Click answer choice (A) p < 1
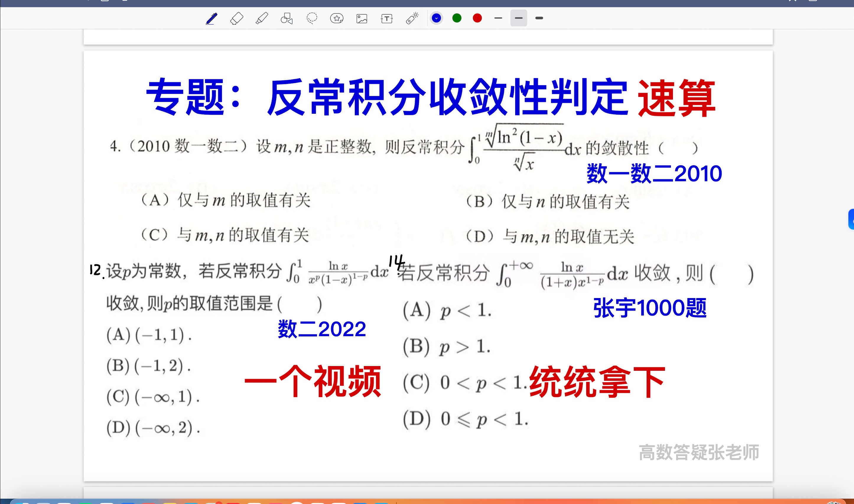854x504 pixels. click(447, 310)
